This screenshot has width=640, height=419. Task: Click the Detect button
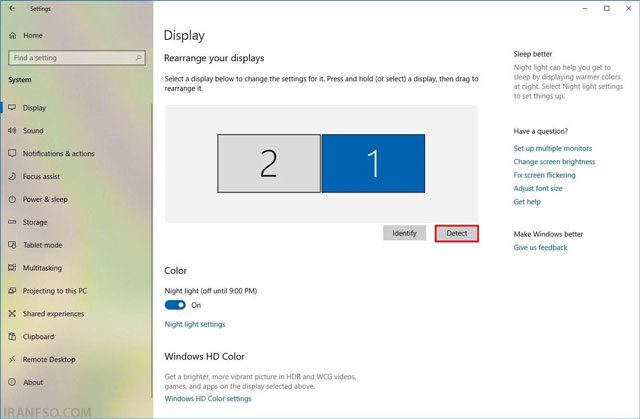(x=457, y=233)
